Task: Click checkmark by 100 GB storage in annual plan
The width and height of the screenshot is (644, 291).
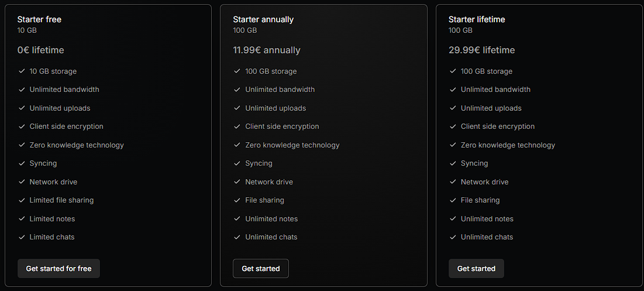Action: [237, 71]
